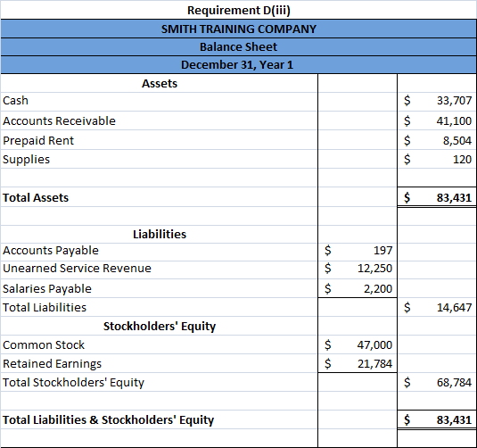Click the dollar sign beside 47,000
Viewport: 477px width, 448px height.
[327, 345]
